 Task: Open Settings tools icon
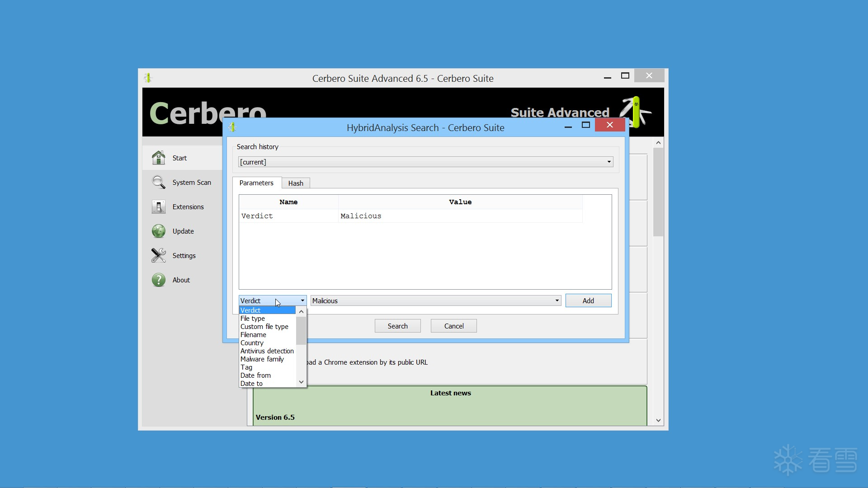pos(158,255)
